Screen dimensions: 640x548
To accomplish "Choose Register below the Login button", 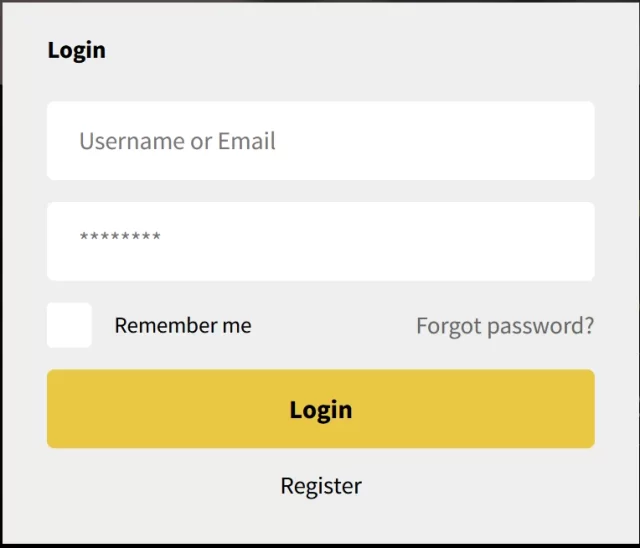I will pos(321,486).
